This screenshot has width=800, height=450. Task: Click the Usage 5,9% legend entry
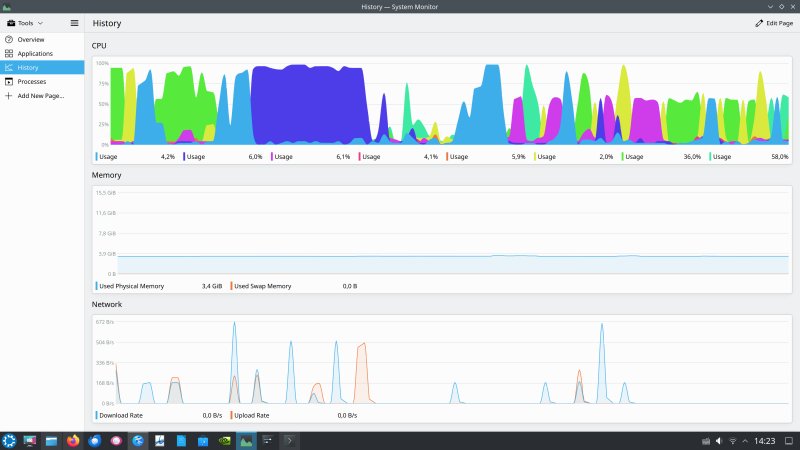pos(486,157)
